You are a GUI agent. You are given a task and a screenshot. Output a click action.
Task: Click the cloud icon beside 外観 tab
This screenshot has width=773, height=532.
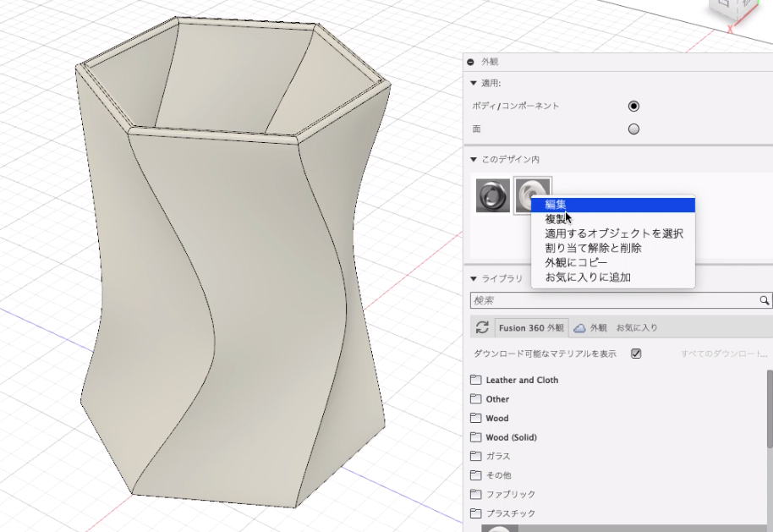(x=579, y=328)
